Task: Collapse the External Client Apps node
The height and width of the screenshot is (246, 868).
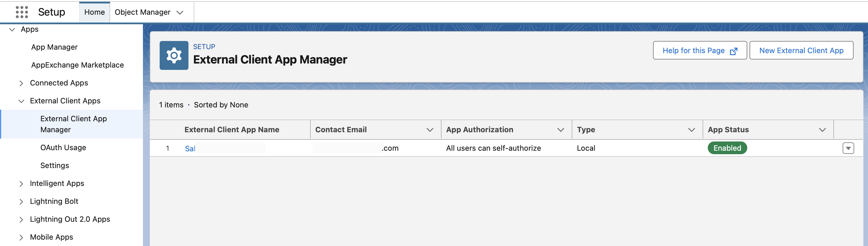Action: tap(21, 101)
